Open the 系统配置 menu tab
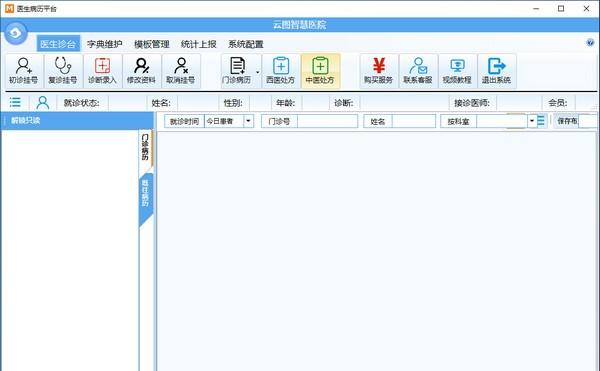The image size is (600, 371). [246, 44]
